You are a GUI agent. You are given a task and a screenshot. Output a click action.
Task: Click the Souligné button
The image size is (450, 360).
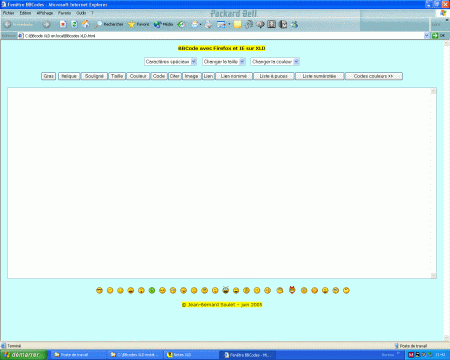click(x=94, y=76)
